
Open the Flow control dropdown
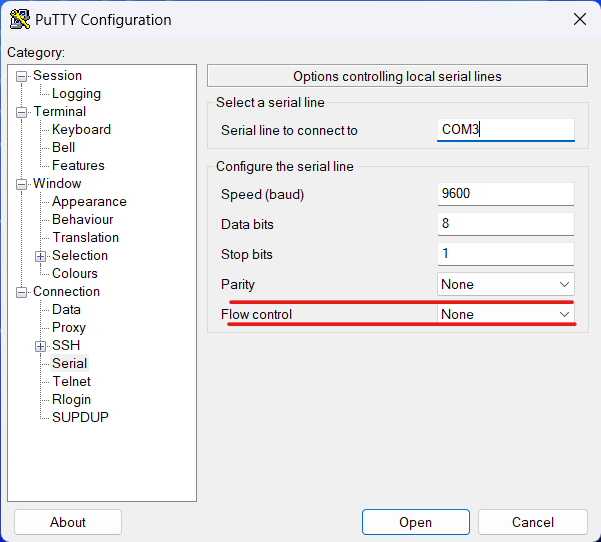506,314
